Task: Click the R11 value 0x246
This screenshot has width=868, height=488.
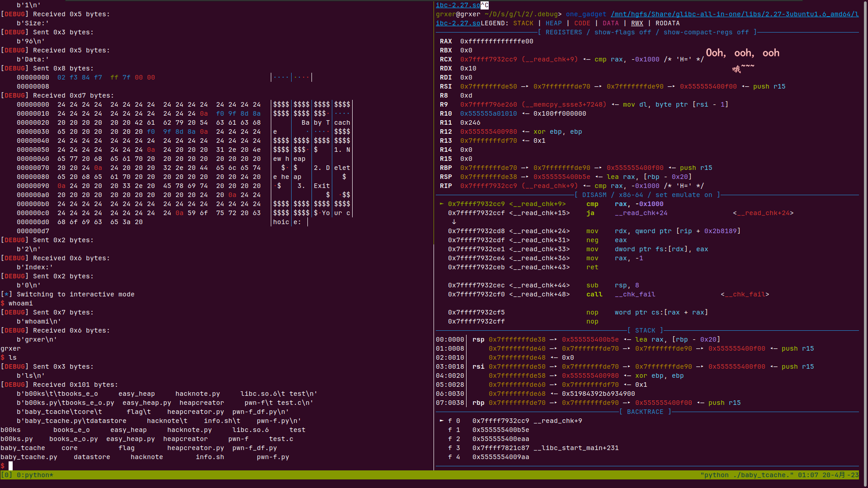Action: 470,122
